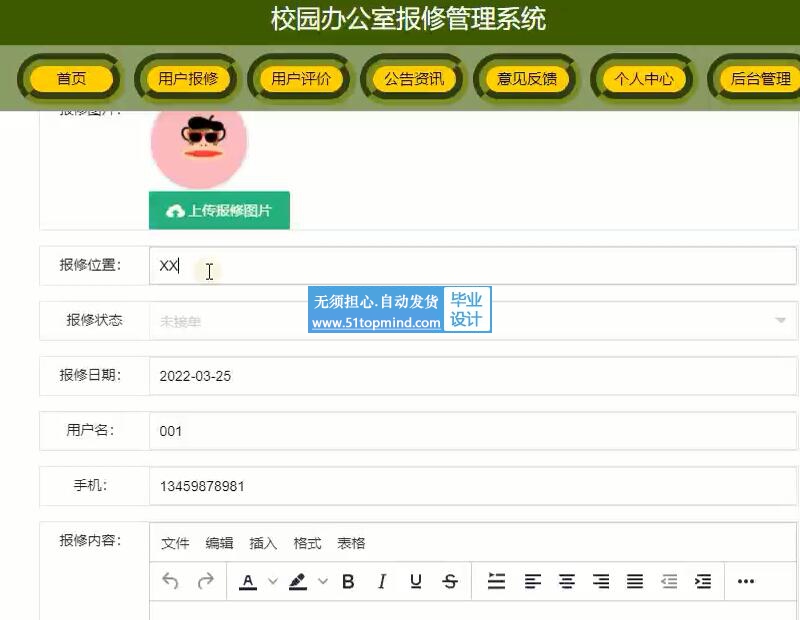Open the text color dropdown arrow
Image resolution: width=800 pixels, height=620 pixels.
tap(273, 581)
